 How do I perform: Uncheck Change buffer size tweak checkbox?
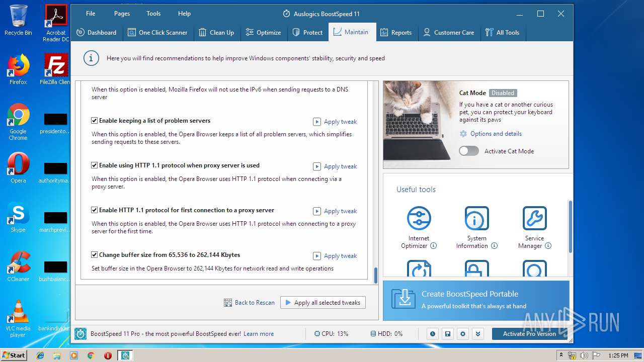(94, 255)
